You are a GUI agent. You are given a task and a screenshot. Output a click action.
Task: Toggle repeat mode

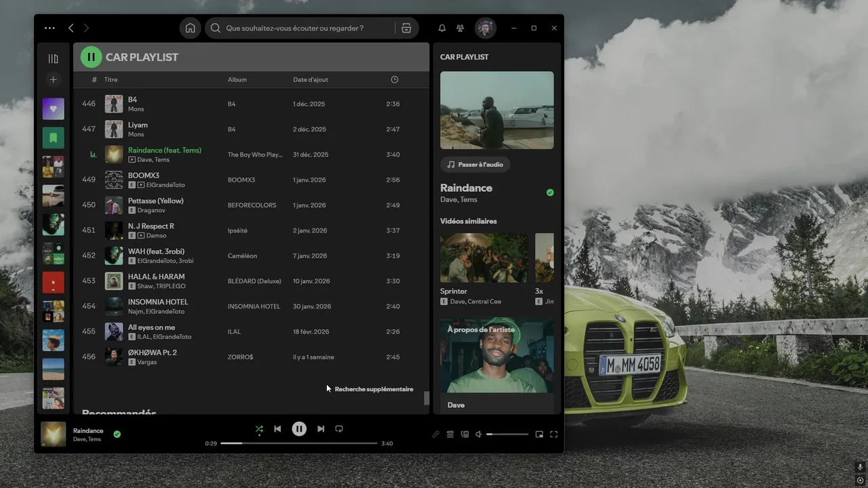[x=339, y=429]
